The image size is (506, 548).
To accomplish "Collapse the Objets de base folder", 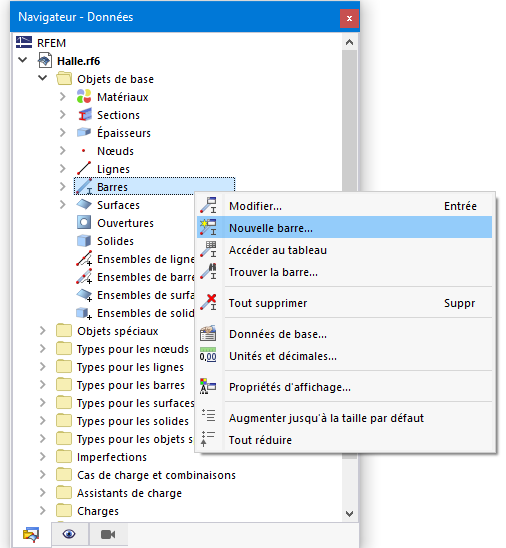I will (x=43, y=78).
